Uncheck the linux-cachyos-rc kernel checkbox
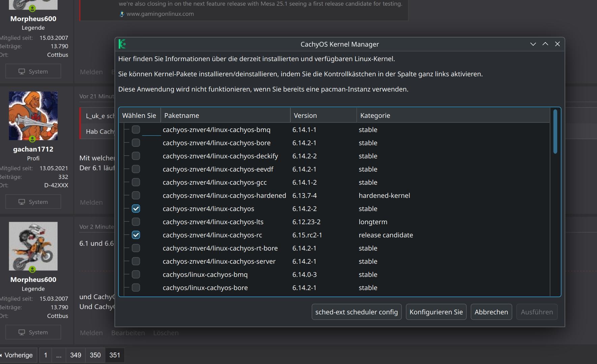The image size is (597, 364). [x=136, y=235]
